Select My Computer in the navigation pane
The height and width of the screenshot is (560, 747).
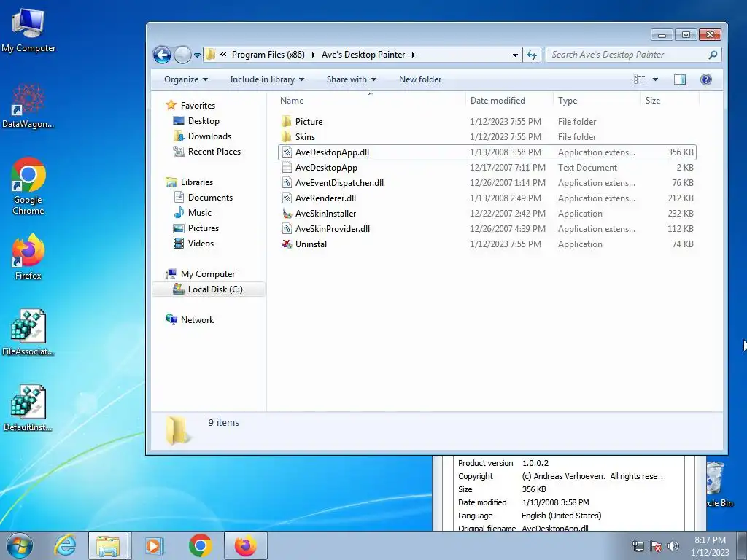[208, 274]
